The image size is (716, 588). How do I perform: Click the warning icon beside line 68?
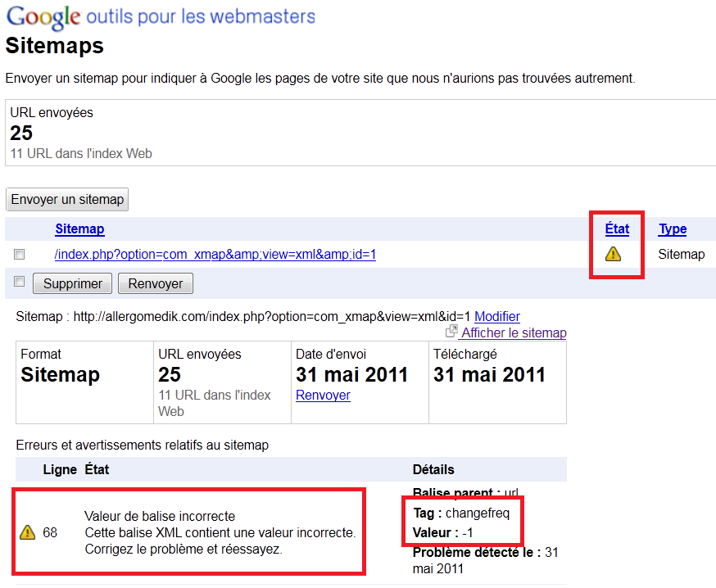click(x=27, y=531)
